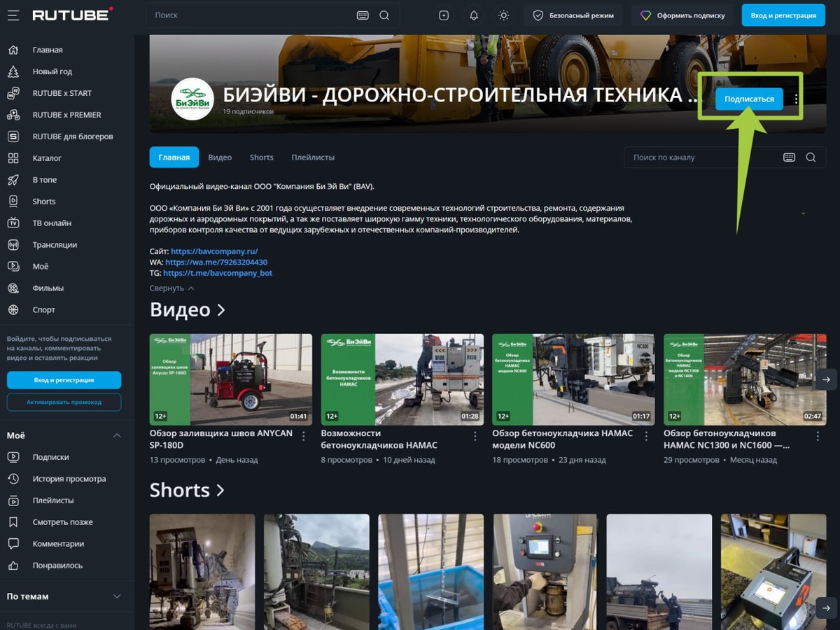Viewport: 840px width, 630px height.
Task: Click magnifier icon in channel search
Action: click(811, 157)
